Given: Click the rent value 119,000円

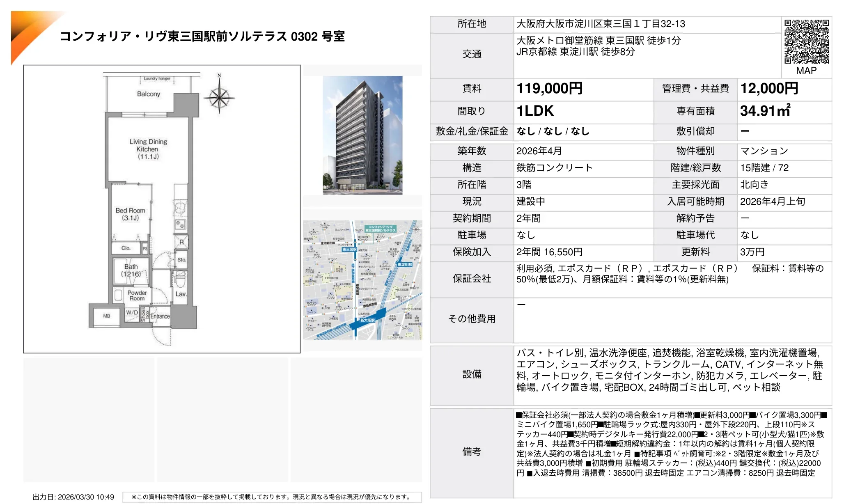Looking at the screenshot, I should click(550, 89).
